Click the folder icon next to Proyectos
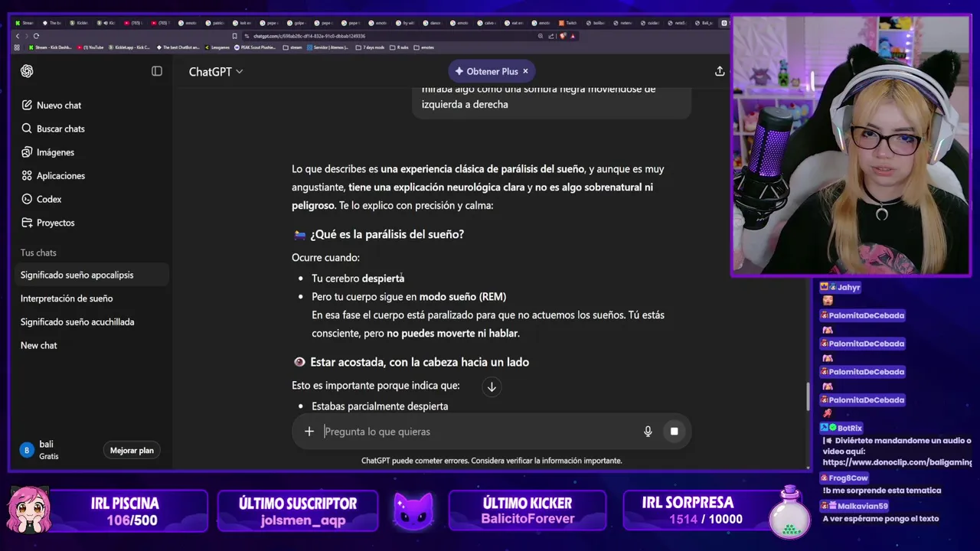 [x=27, y=223]
